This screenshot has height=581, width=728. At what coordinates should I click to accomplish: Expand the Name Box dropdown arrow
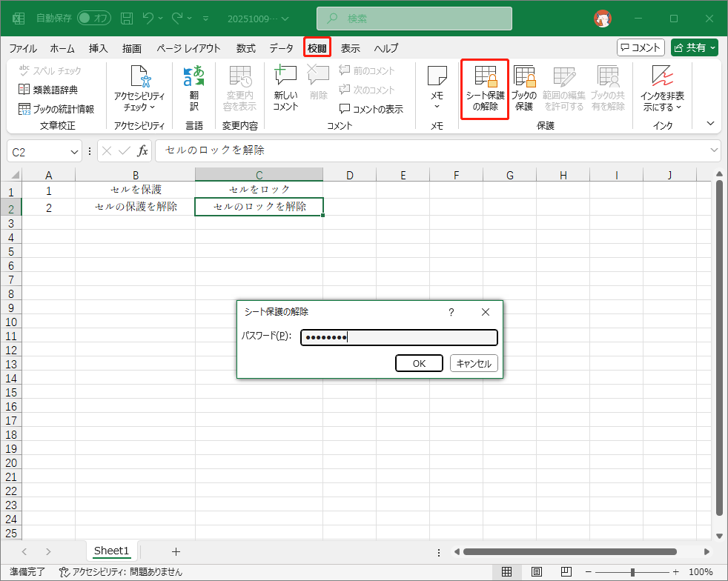74,151
